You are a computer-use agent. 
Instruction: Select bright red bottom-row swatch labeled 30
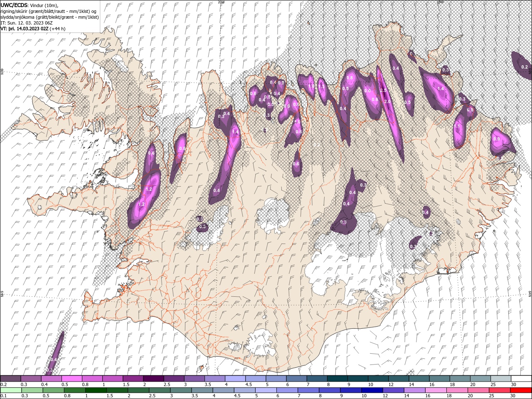click(x=520, y=390)
